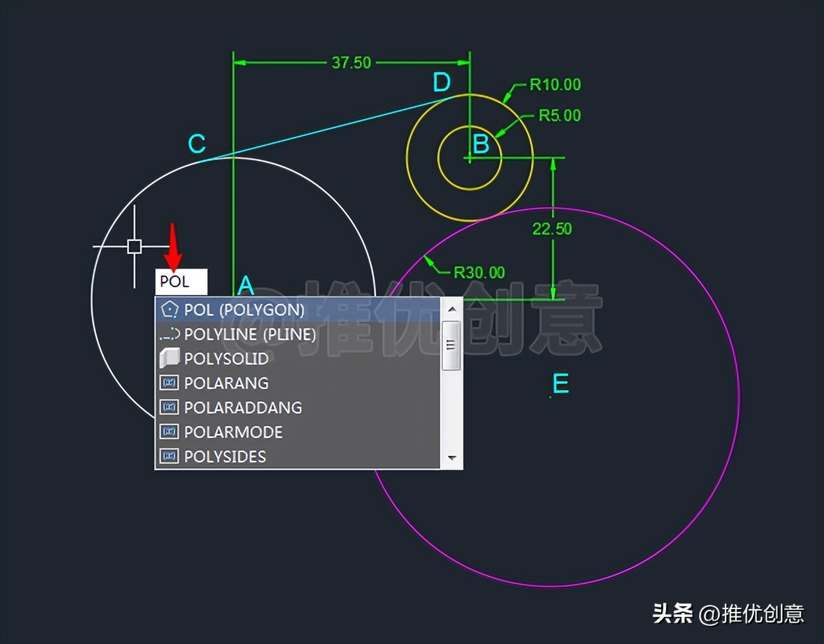Select the POLYLINE (PLINE) suggestion entry

250,334
